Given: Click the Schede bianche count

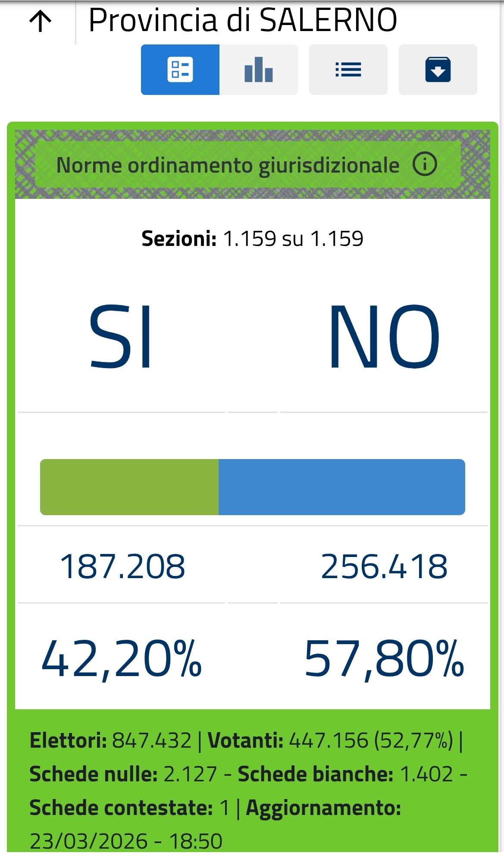Looking at the screenshot, I should 426,774.
